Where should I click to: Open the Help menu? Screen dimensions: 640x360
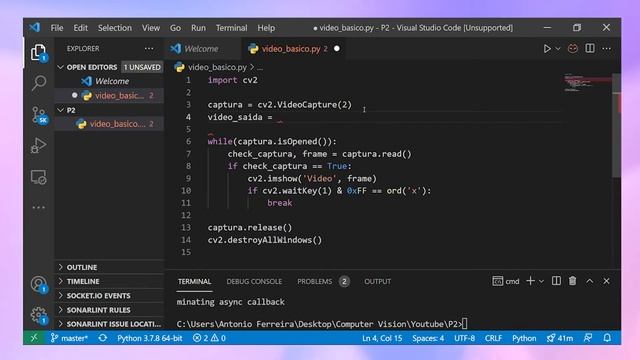tap(266, 28)
